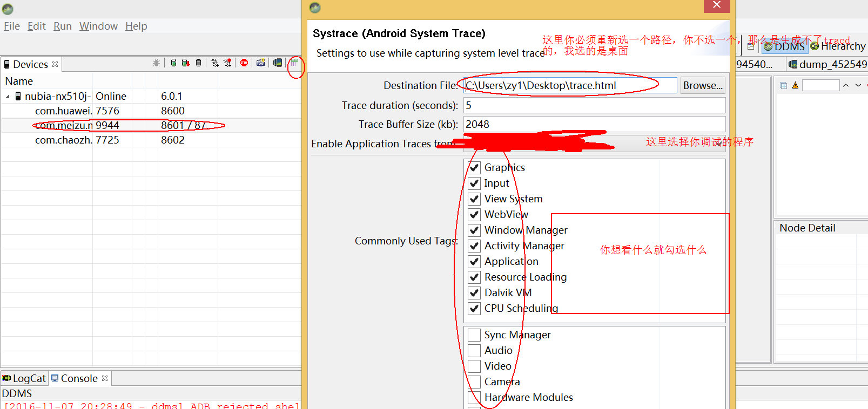Enable the Sync Manager tag checkbox
868x409 pixels.
coord(474,335)
